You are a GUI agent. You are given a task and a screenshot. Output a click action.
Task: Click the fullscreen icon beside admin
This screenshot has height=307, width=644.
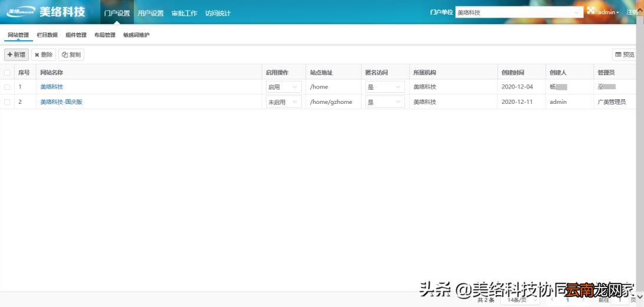point(590,11)
